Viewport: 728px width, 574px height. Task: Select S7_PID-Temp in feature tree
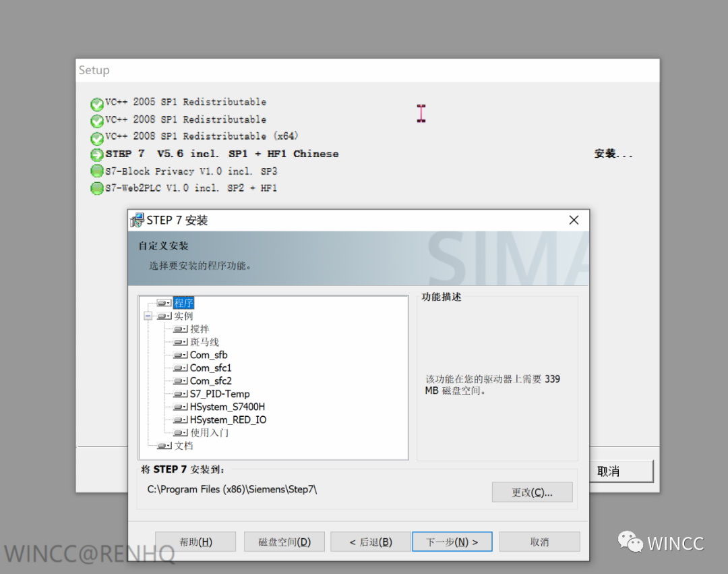click(220, 395)
